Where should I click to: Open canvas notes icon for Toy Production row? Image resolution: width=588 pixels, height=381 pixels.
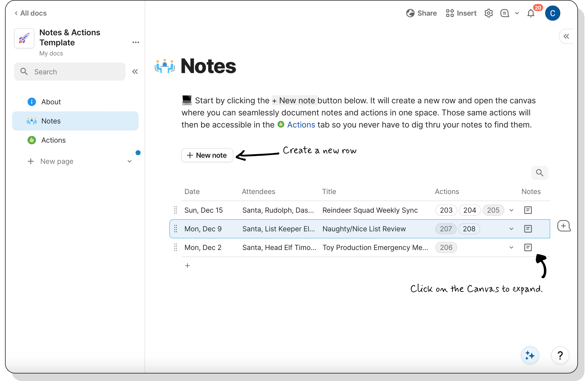(x=528, y=247)
